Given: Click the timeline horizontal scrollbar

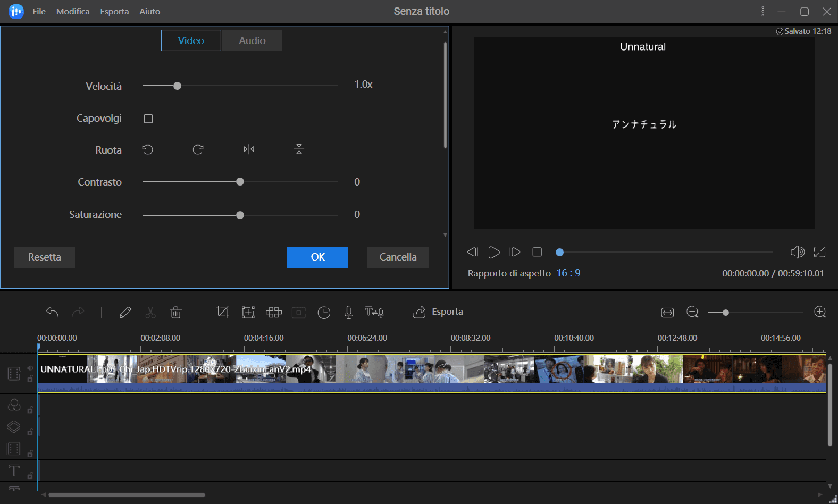Looking at the screenshot, I should 127,495.
